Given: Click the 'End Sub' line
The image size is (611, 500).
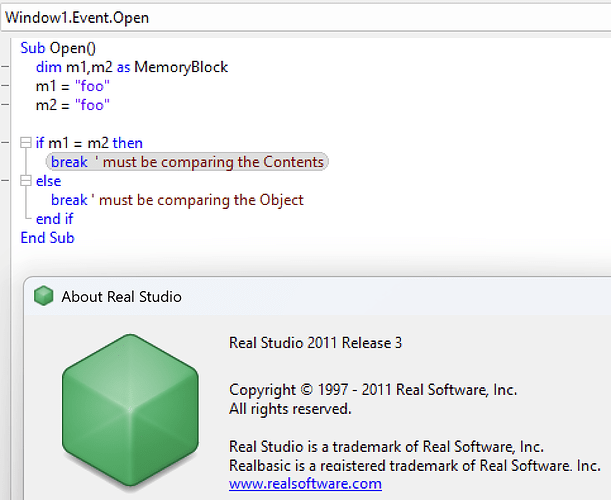Looking at the screenshot, I should click(x=47, y=238).
